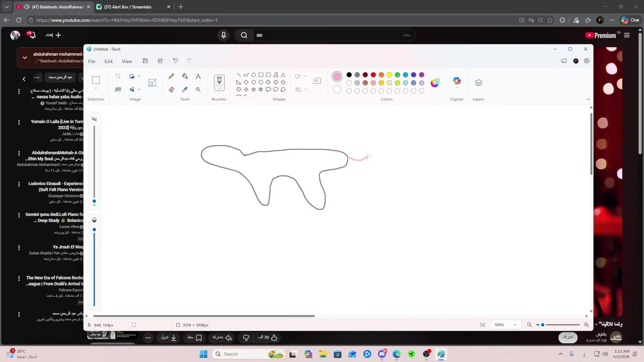This screenshot has height=362, width=644.
Task: Select the Line shape
Action: (238, 75)
